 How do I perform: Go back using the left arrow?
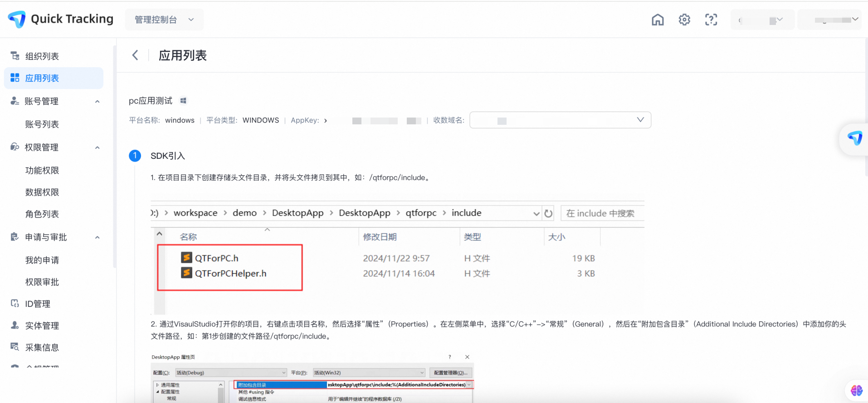(135, 55)
